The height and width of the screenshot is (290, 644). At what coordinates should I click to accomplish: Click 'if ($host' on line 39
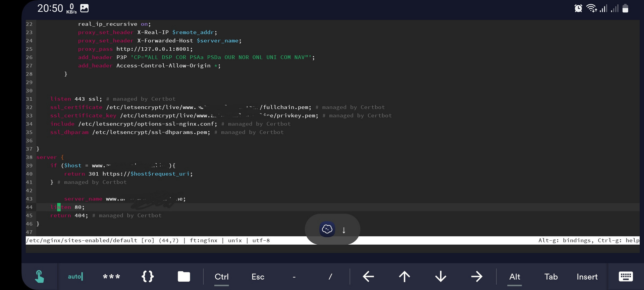click(66, 165)
